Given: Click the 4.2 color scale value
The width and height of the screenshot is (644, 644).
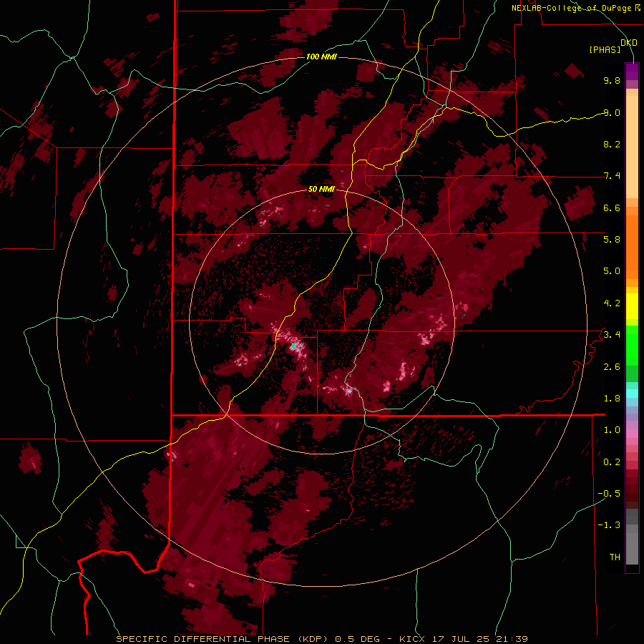Looking at the screenshot, I should click(612, 303).
